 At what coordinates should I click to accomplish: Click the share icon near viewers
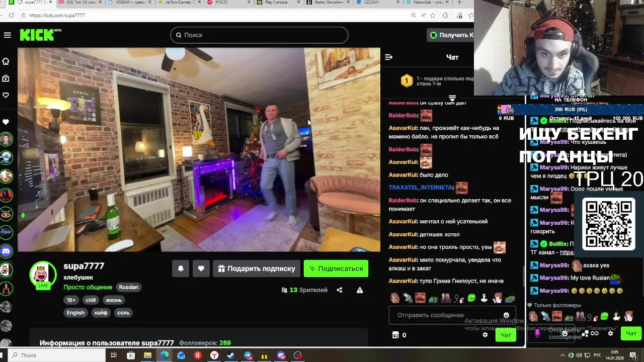(340, 290)
